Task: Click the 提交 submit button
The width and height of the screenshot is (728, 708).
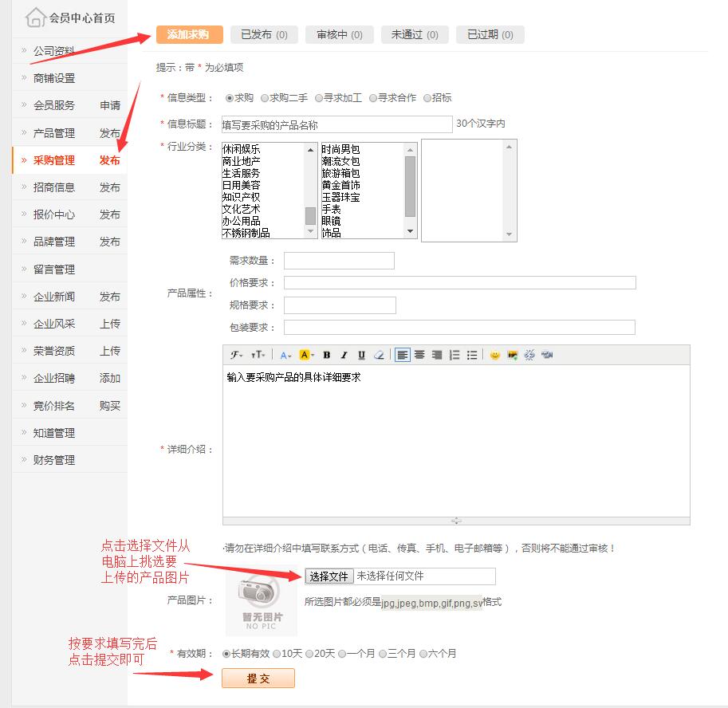Action: pos(258,678)
